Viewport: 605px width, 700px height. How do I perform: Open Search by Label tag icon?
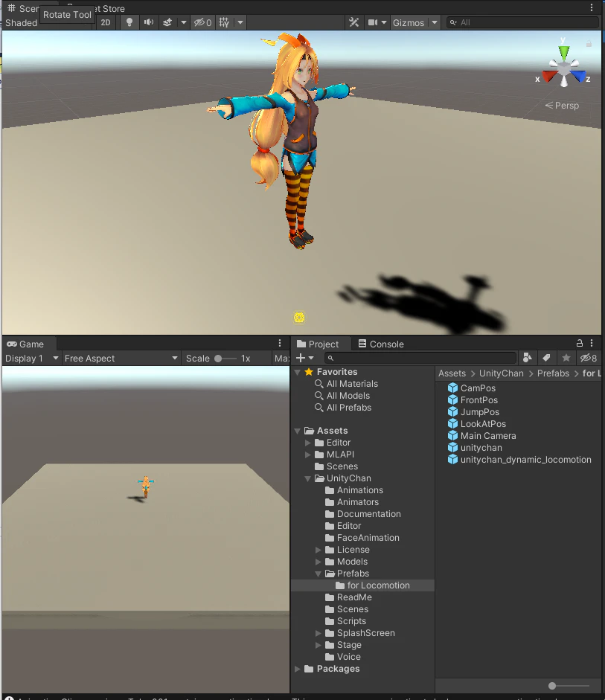click(x=546, y=358)
